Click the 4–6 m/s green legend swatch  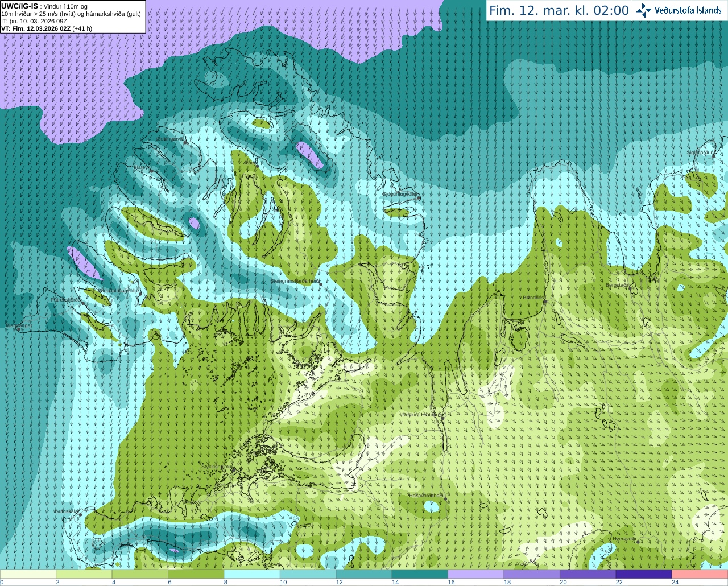click(x=140, y=574)
